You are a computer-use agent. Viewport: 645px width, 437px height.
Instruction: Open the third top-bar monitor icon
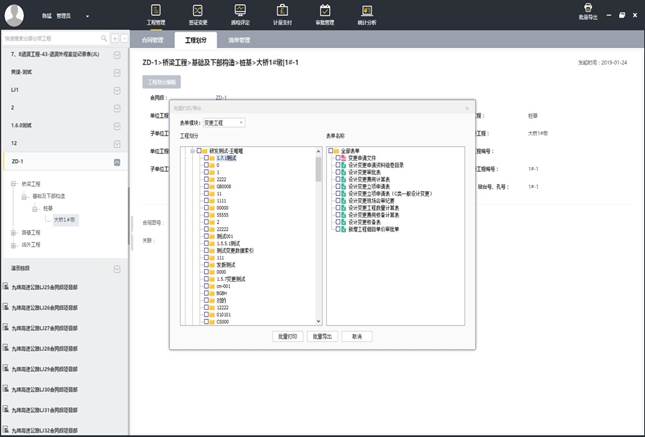click(x=240, y=10)
